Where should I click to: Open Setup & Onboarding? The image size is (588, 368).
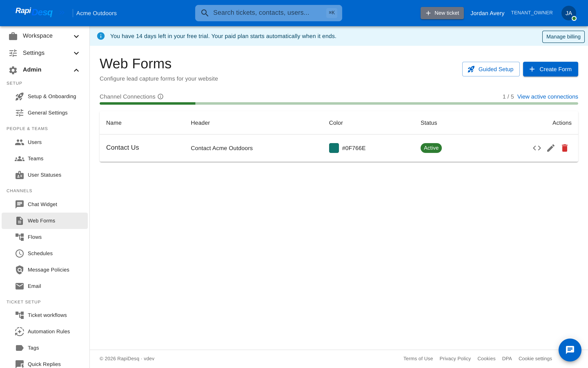[45, 96]
